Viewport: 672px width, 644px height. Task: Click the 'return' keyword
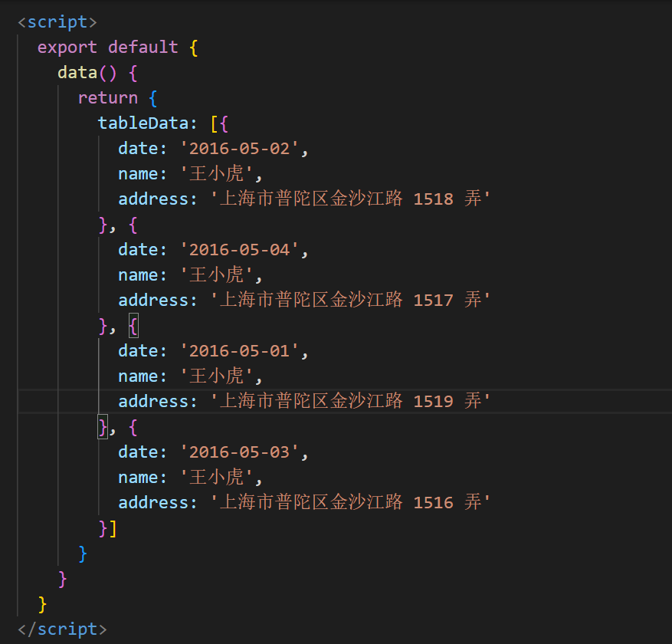pyautogui.click(x=108, y=98)
